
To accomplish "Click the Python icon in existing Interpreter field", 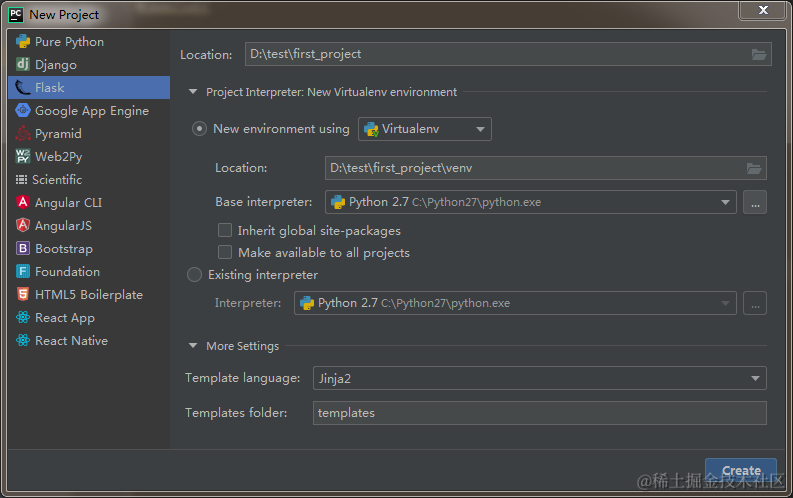I will (306, 303).
